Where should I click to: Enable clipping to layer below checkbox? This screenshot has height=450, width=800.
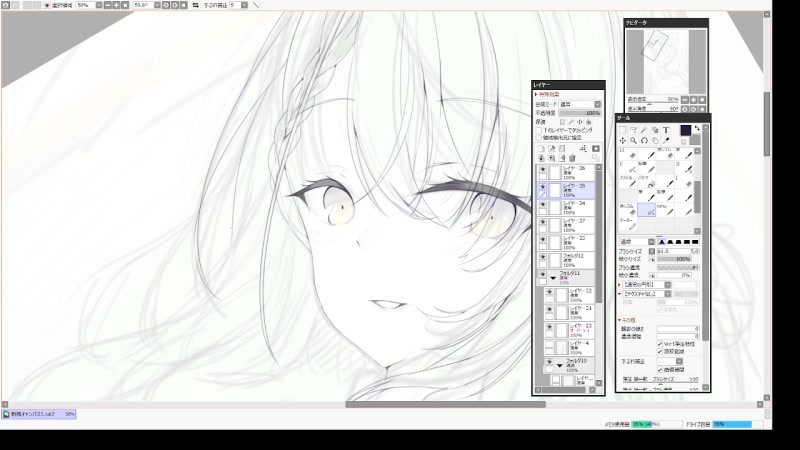538,130
